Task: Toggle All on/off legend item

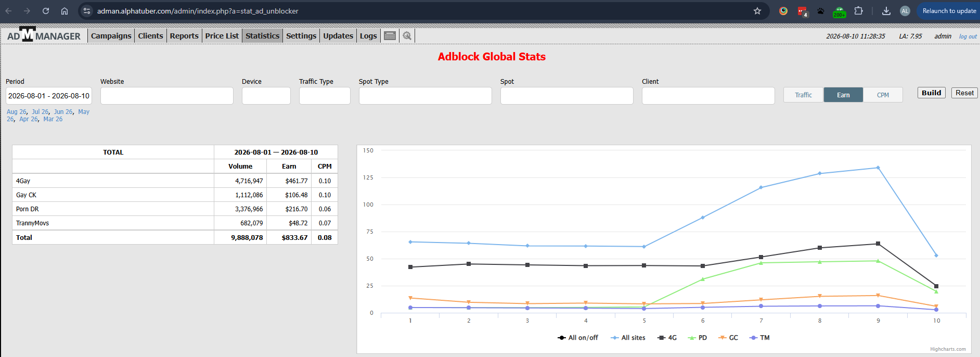Action: [x=578, y=338]
